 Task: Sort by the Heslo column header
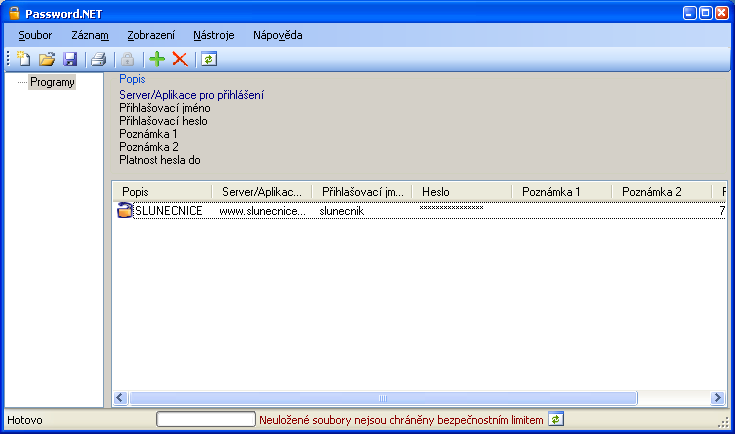pos(462,192)
